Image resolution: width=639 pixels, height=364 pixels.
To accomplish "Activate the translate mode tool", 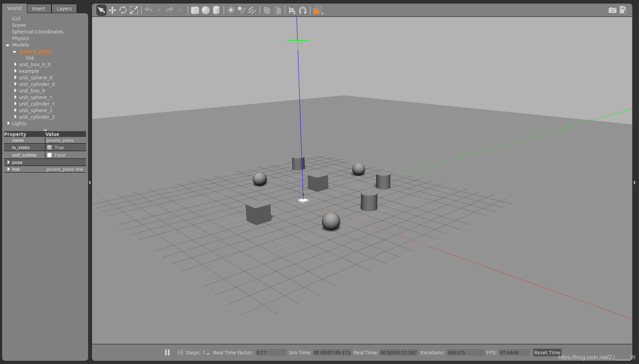I will click(x=112, y=10).
